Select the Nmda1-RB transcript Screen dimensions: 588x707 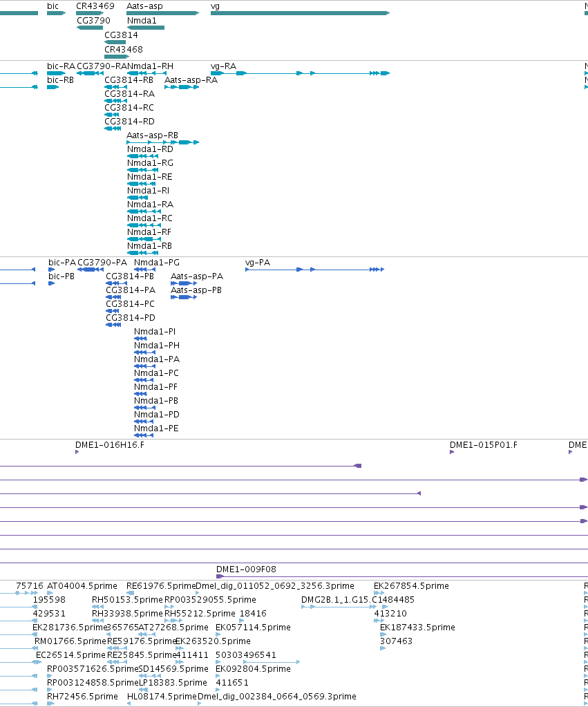[x=142, y=253]
